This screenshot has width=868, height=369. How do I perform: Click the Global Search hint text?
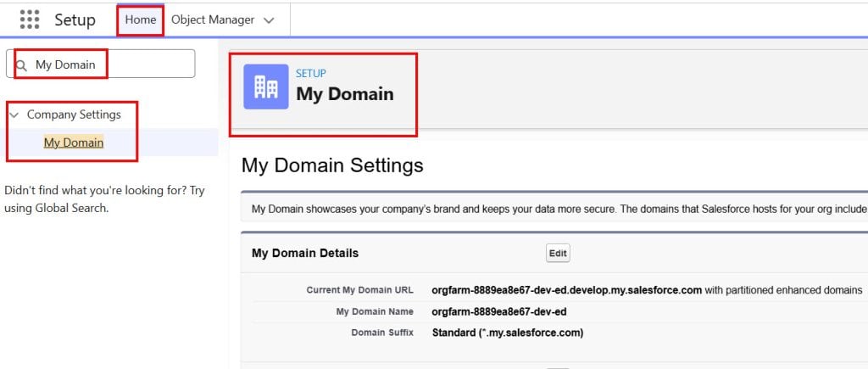pos(104,199)
